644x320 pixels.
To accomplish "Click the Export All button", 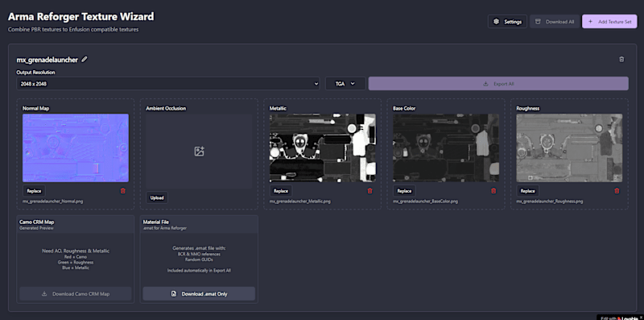I will coord(498,84).
